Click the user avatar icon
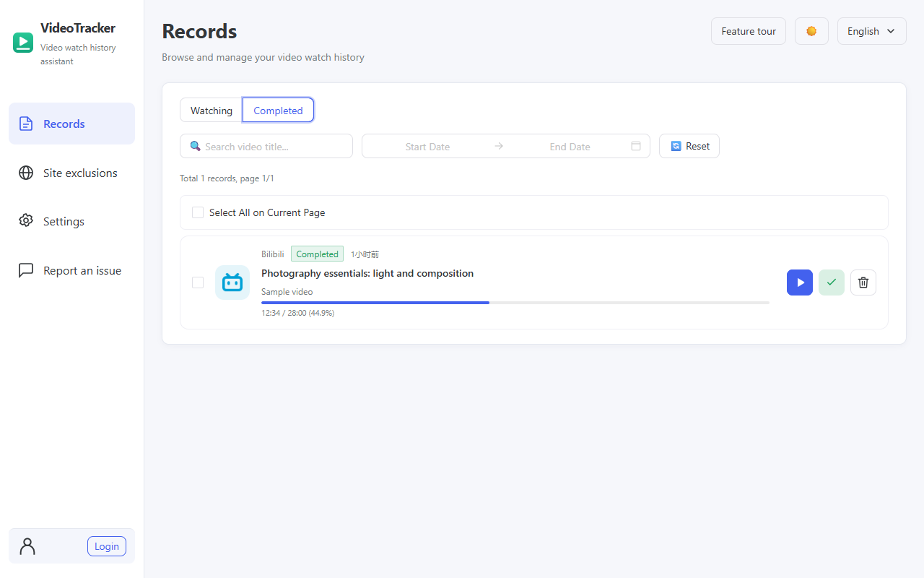The width and height of the screenshot is (924, 578). click(27, 546)
